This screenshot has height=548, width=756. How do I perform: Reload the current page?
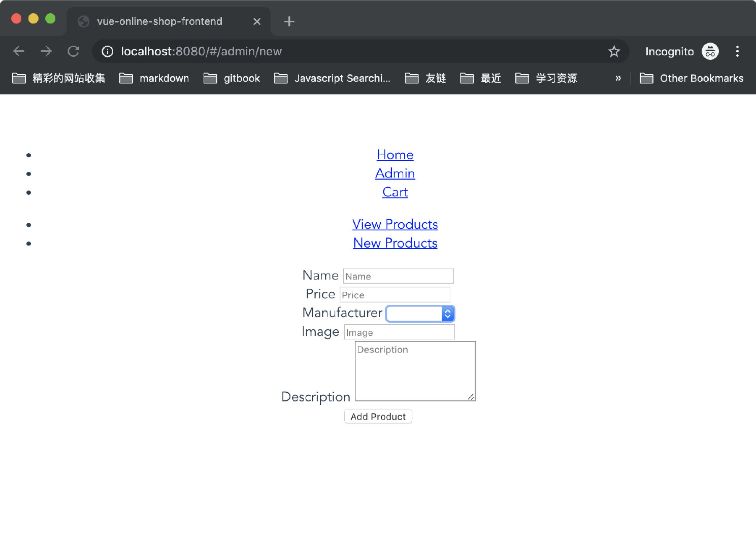coord(74,51)
